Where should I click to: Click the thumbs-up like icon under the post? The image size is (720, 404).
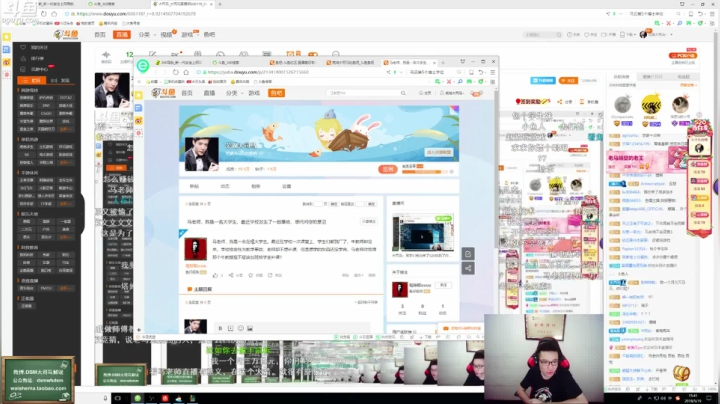point(215,275)
